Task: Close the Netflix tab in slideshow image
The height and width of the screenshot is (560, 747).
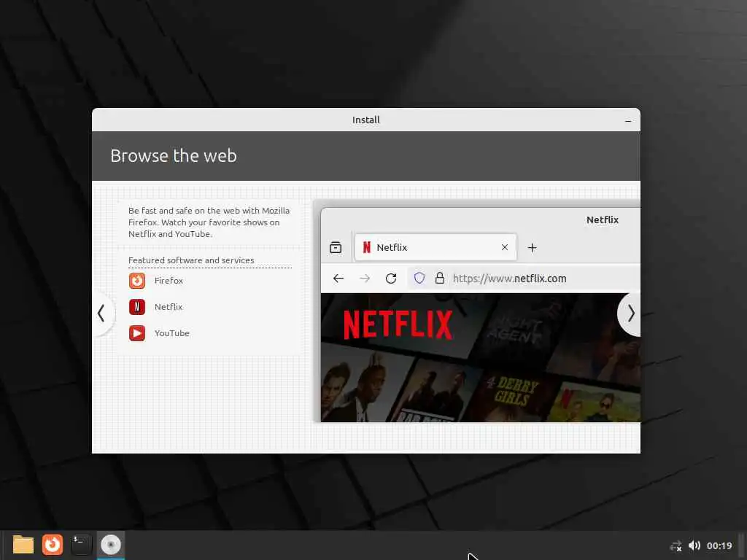Action: pyautogui.click(x=505, y=247)
